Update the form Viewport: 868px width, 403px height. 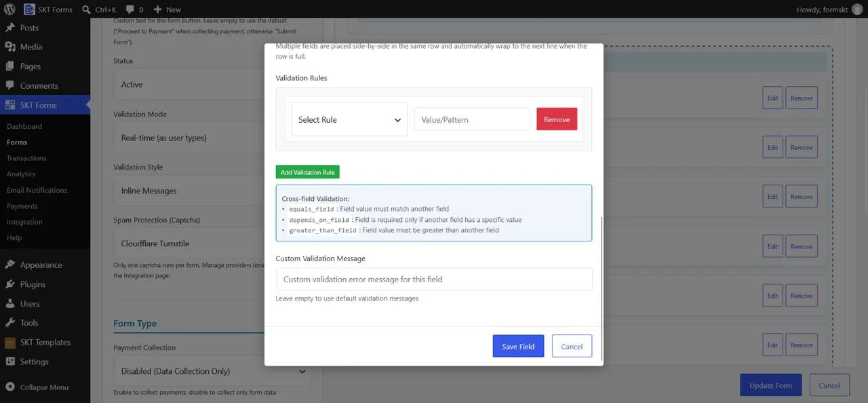point(770,385)
